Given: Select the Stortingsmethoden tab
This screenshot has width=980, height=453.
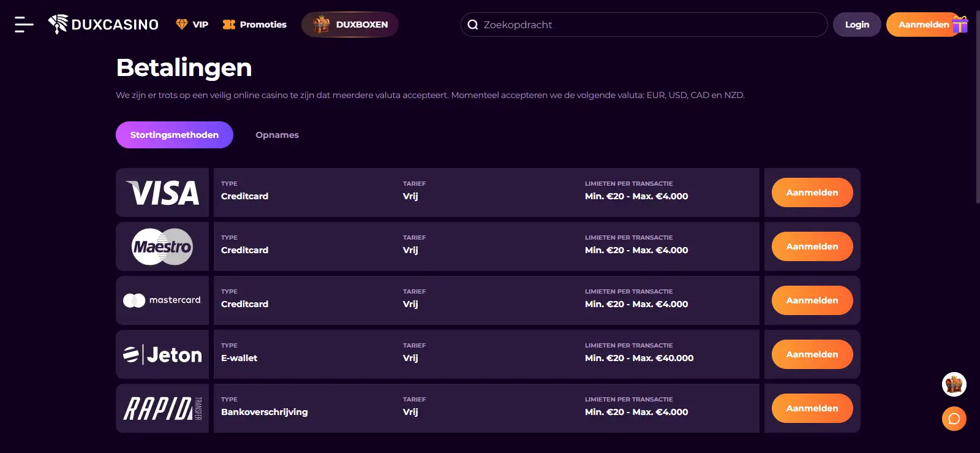Looking at the screenshot, I should click(x=175, y=135).
